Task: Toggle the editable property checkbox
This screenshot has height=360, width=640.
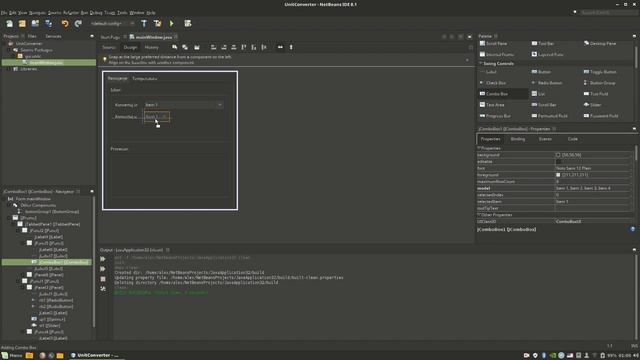Action: coord(558,162)
